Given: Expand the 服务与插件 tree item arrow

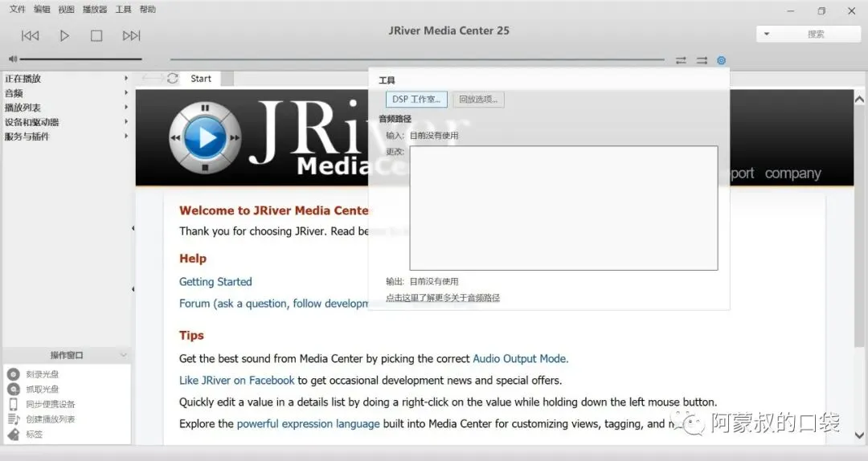Looking at the screenshot, I should tap(126, 137).
